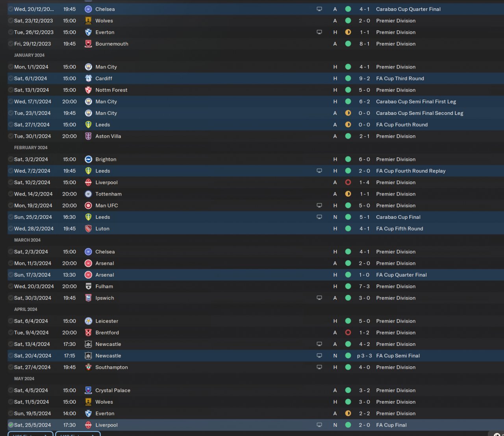Click the Cardiff club badge icon

pyautogui.click(x=88, y=78)
